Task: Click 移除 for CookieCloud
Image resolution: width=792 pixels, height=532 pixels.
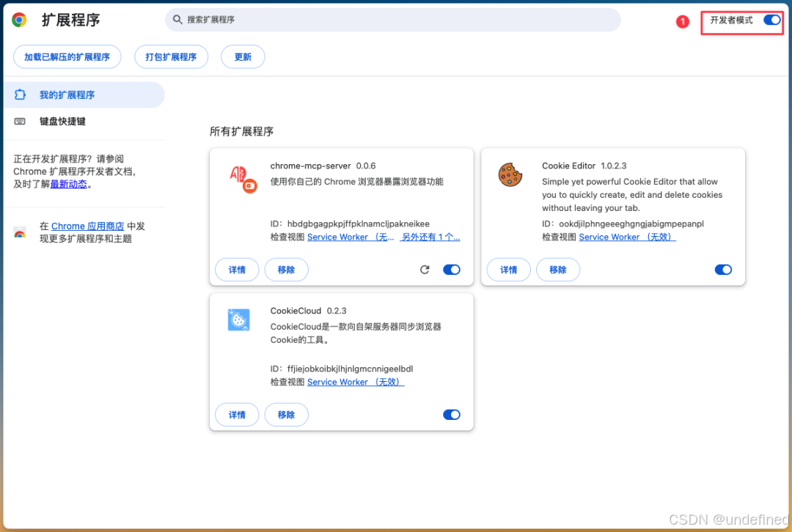Action: click(x=287, y=415)
